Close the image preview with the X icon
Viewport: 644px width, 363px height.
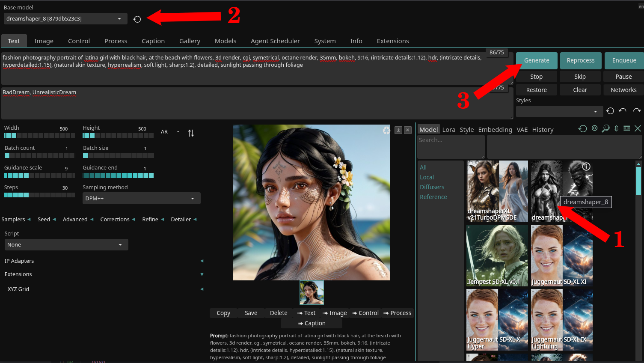[x=407, y=130]
